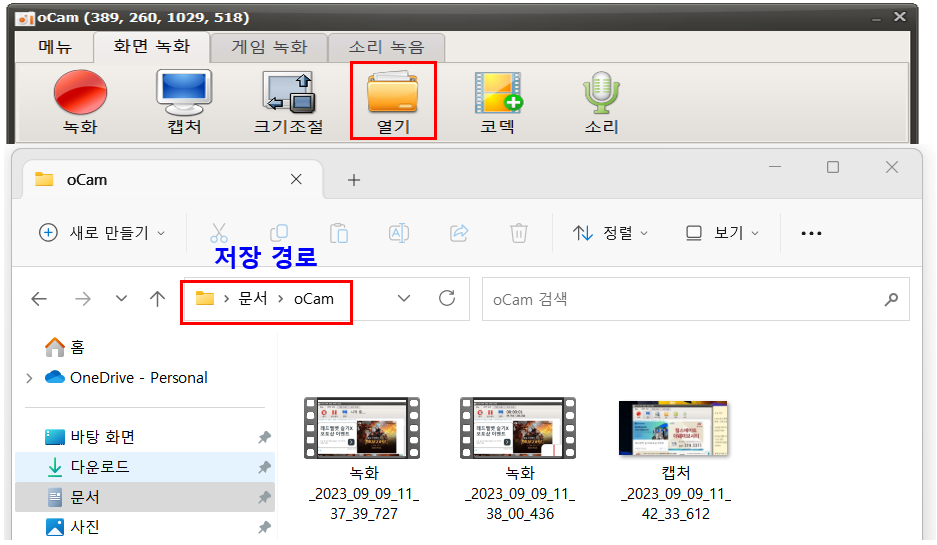This screenshot has height=545, width=937.
Task: Click the path chevron before 문서
Action: (x=226, y=299)
